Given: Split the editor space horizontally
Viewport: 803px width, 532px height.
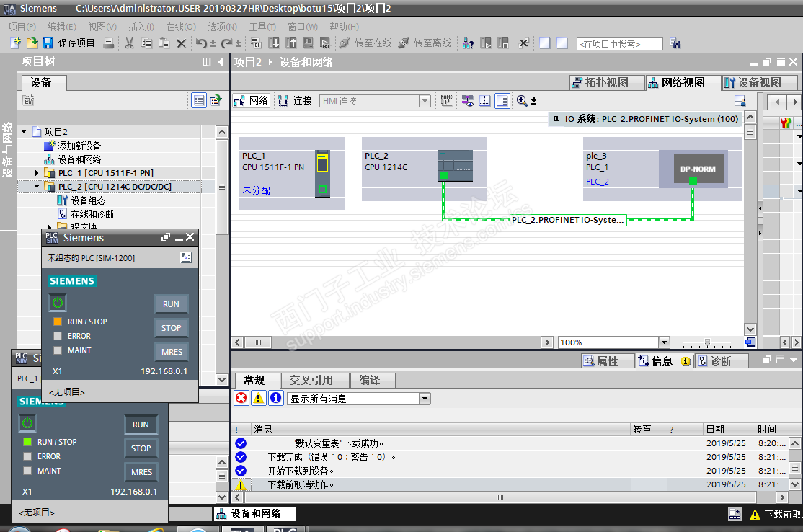Looking at the screenshot, I should [x=545, y=43].
